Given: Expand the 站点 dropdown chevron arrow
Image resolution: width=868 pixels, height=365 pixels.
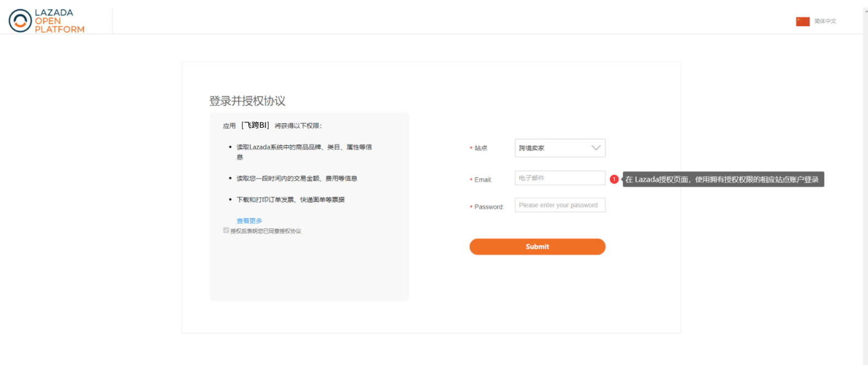Looking at the screenshot, I should click(x=596, y=148).
